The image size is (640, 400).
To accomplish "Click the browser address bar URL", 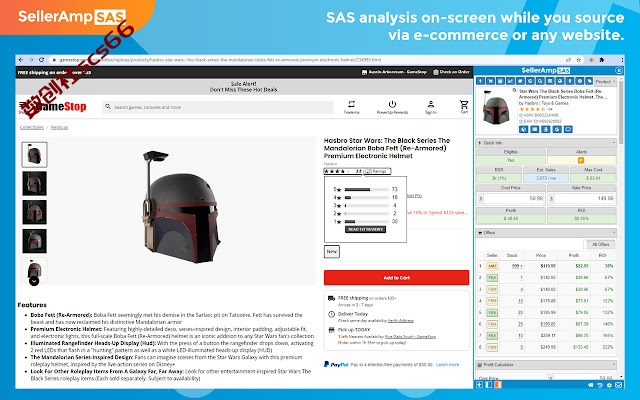I will point(220,60).
